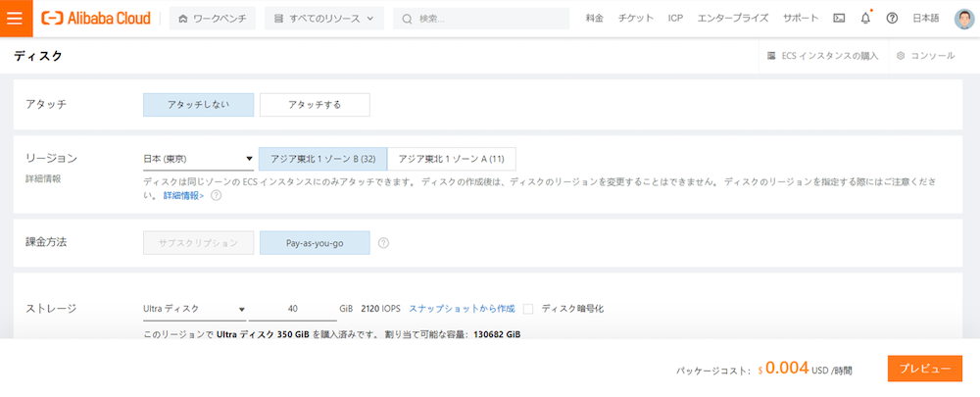Viewport: 980px width, 397px height.
Task: Open the エンタープライズ menu item
Action: pyautogui.click(x=733, y=19)
